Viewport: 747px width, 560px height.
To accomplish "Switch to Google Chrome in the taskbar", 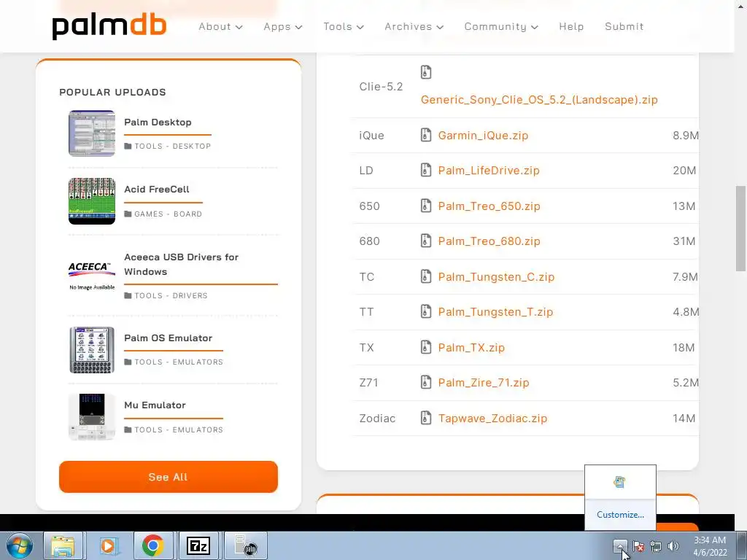I will 153,545.
